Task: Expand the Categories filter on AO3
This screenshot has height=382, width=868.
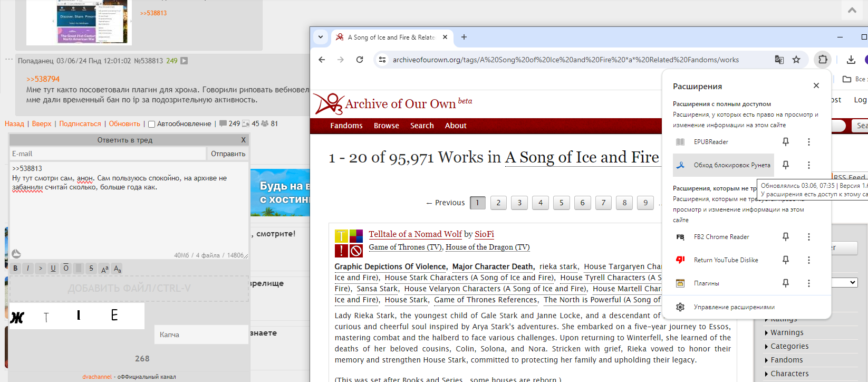Action: [x=786, y=346]
